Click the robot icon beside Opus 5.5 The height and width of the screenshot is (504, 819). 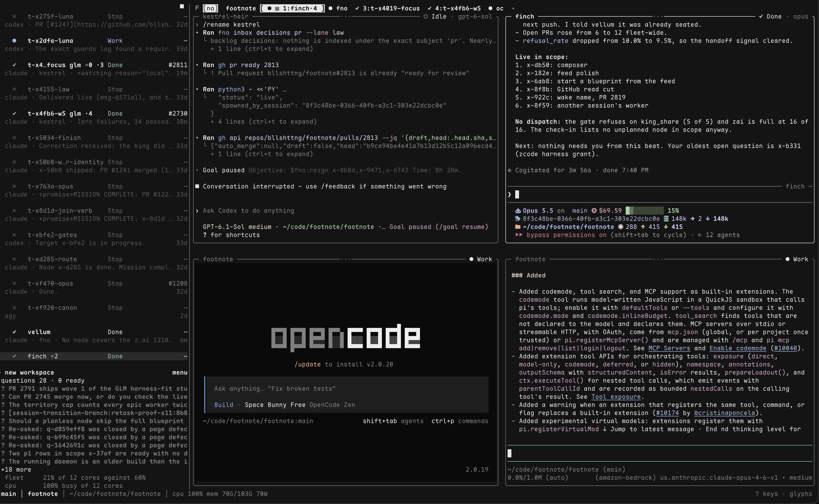[x=518, y=211]
